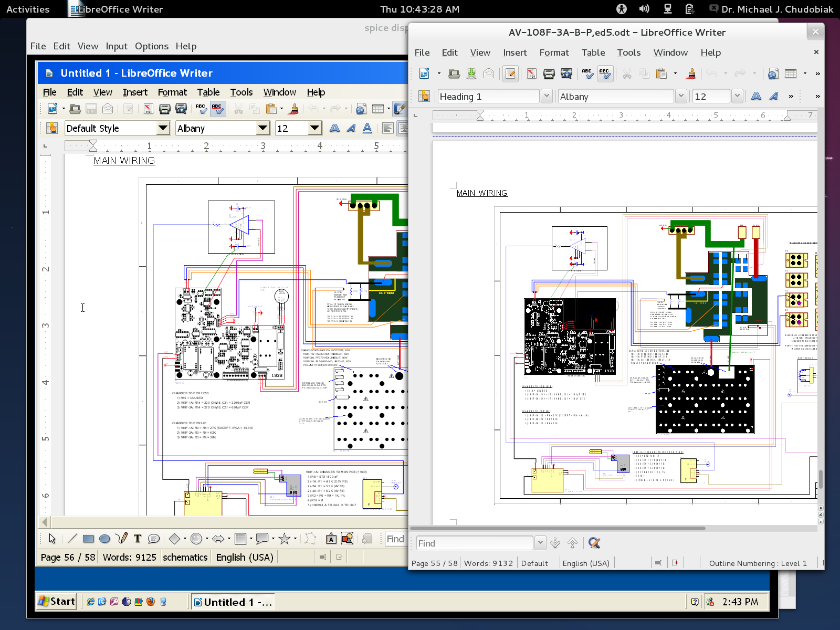840x630 pixels.
Task: Select the Freeform Line pencil tool
Action: (x=121, y=539)
